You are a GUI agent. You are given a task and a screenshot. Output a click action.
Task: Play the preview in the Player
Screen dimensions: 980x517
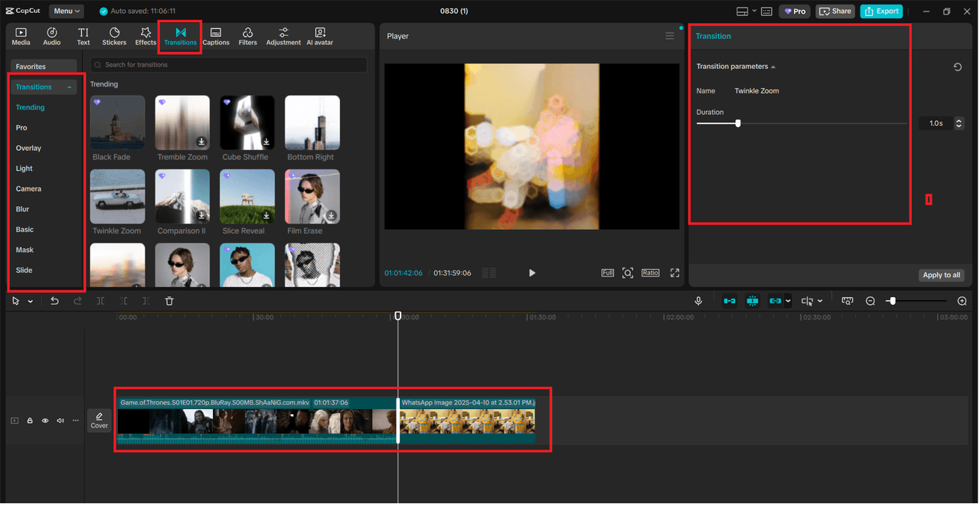tap(532, 273)
